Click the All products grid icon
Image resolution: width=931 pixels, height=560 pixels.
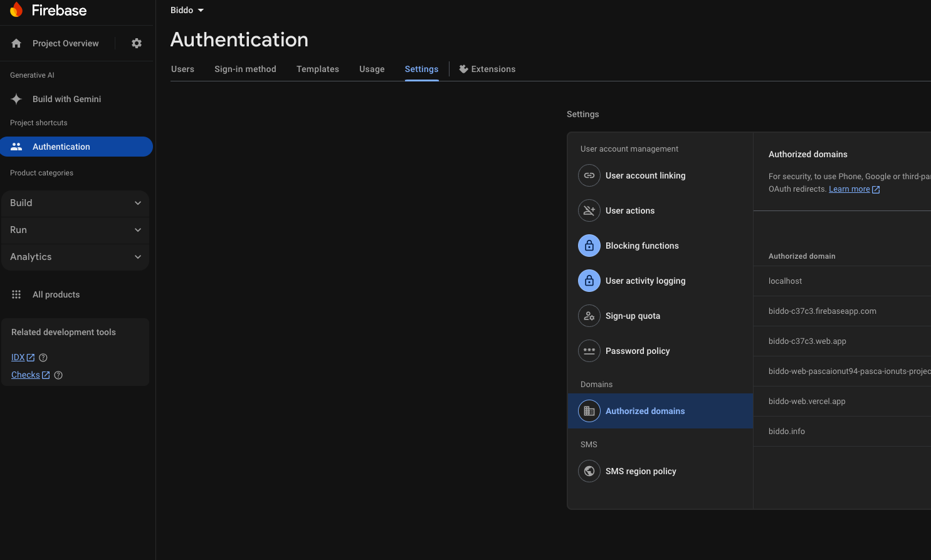(16, 294)
